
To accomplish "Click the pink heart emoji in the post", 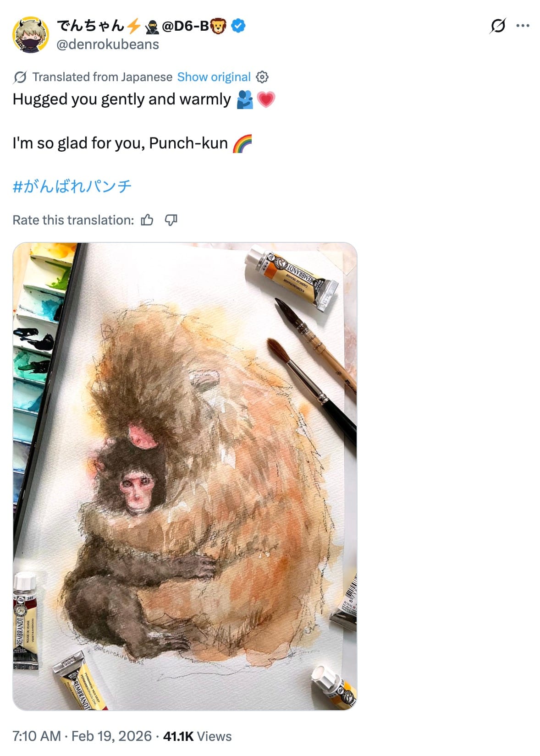I will pyautogui.click(x=266, y=99).
